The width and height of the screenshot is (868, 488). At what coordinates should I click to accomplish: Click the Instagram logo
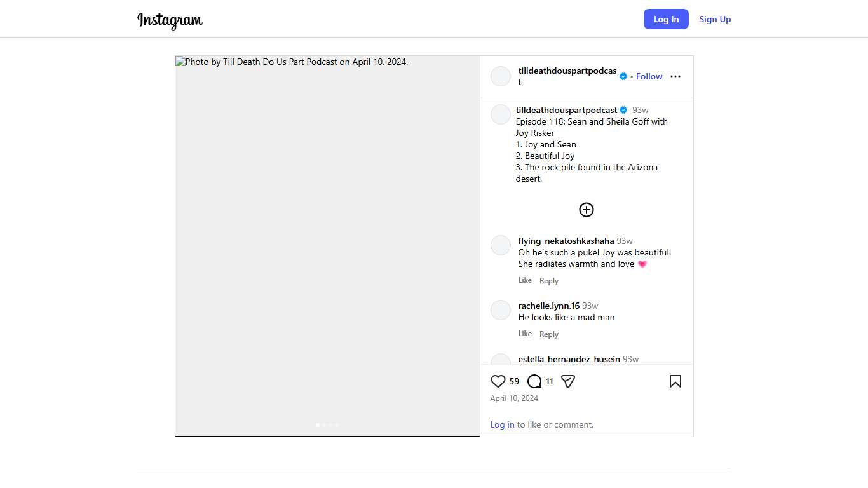tap(170, 20)
